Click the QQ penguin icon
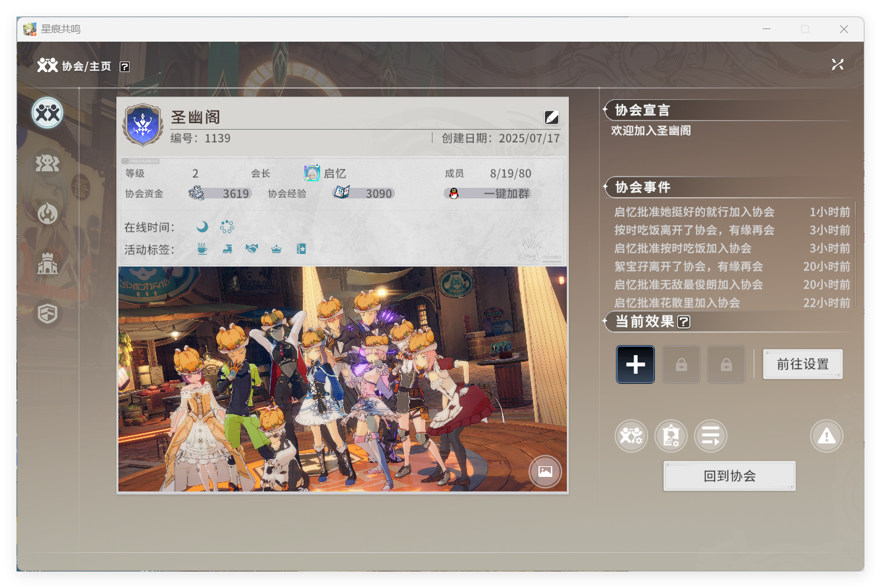Image resolution: width=881 pixels, height=588 pixels. (x=454, y=194)
